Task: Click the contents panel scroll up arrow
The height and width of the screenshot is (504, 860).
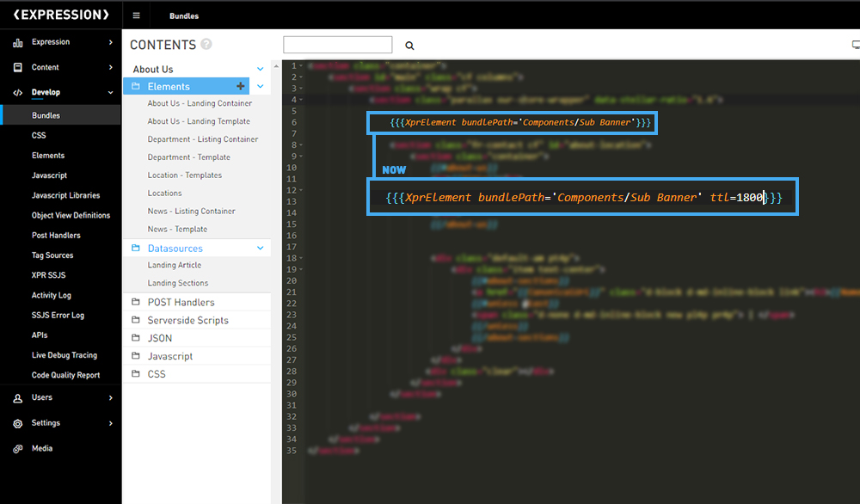Action: point(276,66)
